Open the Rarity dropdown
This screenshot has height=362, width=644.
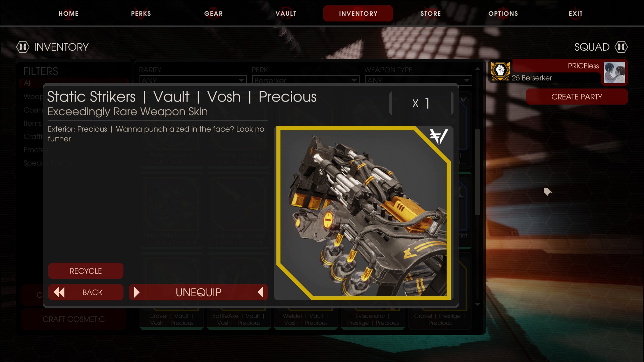coord(193,80)
